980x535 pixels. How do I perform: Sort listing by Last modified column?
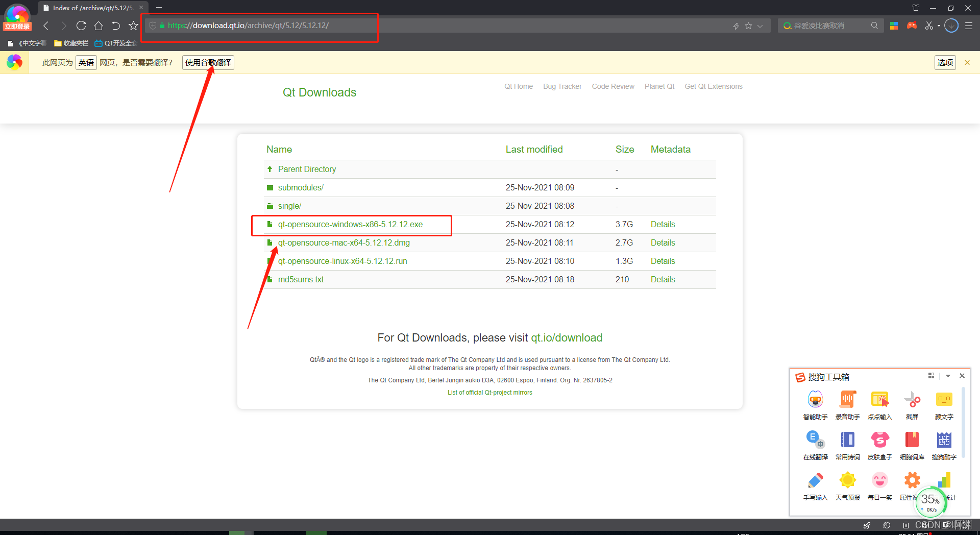pos(534,150)
